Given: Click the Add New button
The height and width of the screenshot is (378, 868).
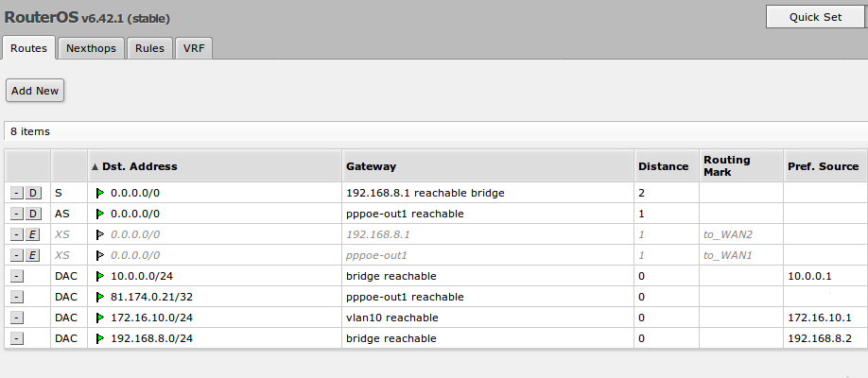Looking at the screenshot, I should (35, 91).
